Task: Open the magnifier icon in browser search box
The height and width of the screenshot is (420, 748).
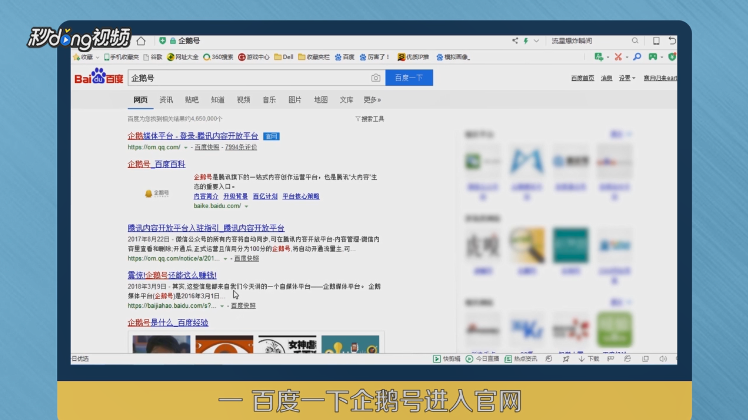Action: [635, 41]
